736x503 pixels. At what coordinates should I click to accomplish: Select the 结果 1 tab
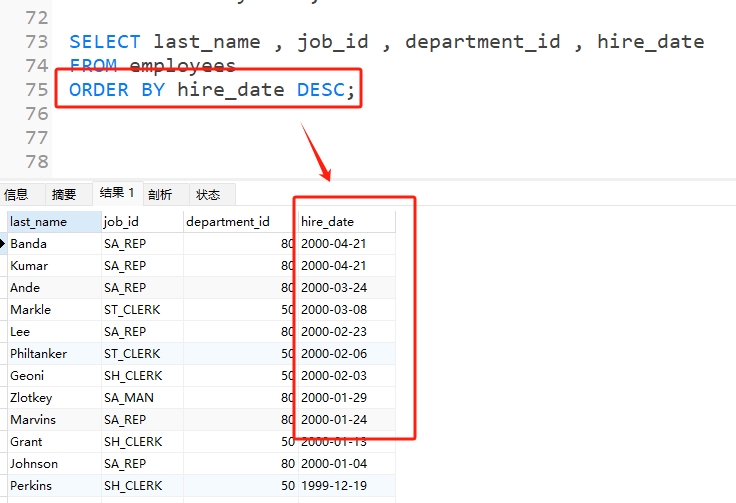pyautogui.click(x=117, y=193)
